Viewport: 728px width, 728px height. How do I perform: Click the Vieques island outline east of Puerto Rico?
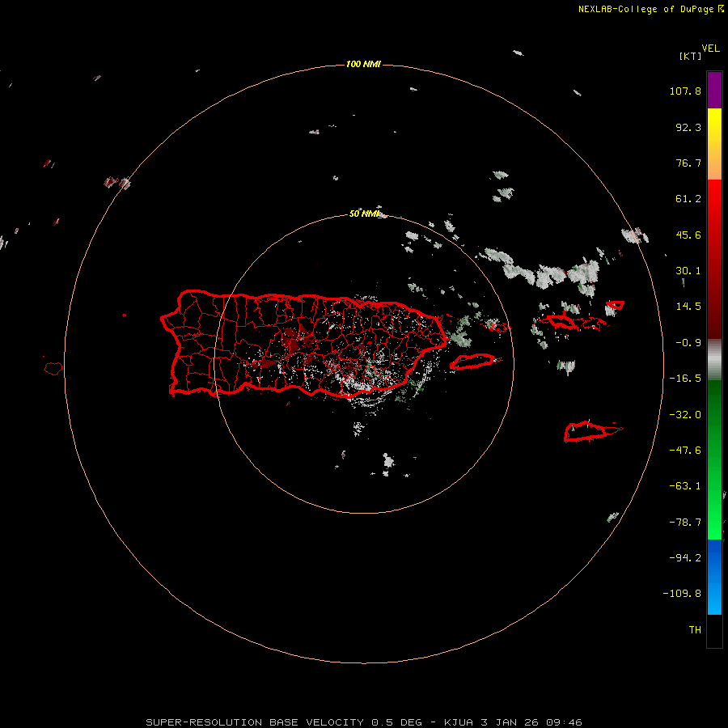[x=473, y=362]
